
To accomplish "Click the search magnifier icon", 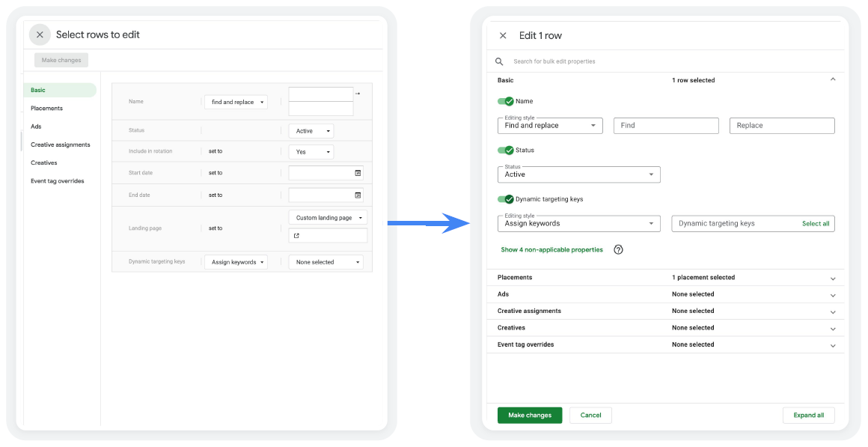I will pyautogui.click(x=500, y=61).
